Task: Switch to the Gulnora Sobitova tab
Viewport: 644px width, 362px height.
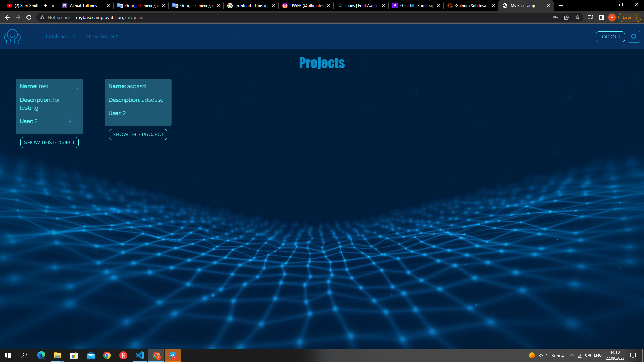Action: point(471,6)
